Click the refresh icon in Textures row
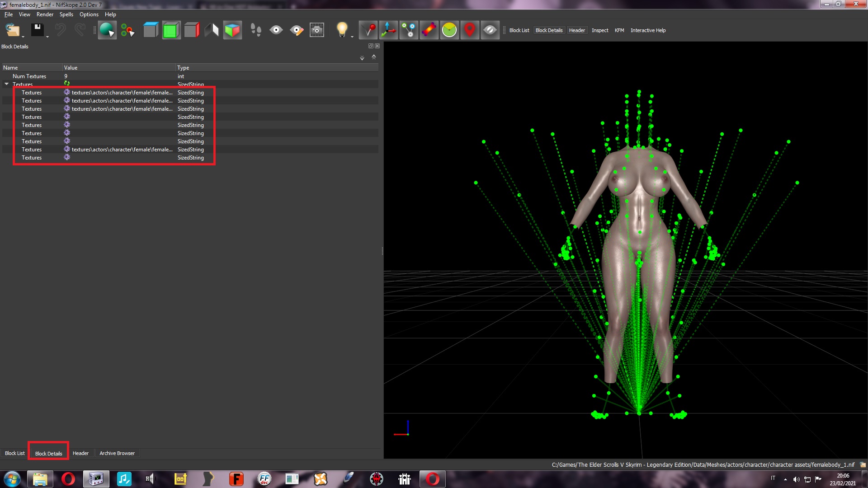 pyautogui.click(x=67, y=84)
